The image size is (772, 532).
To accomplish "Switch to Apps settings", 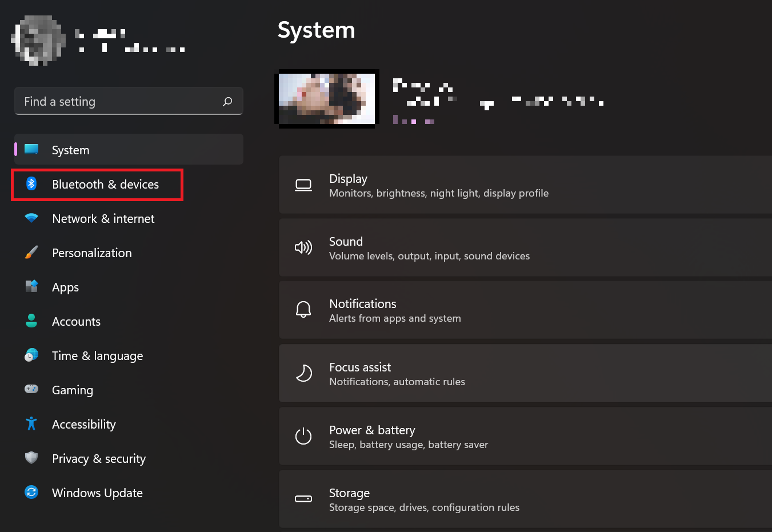I will point(129,287).
